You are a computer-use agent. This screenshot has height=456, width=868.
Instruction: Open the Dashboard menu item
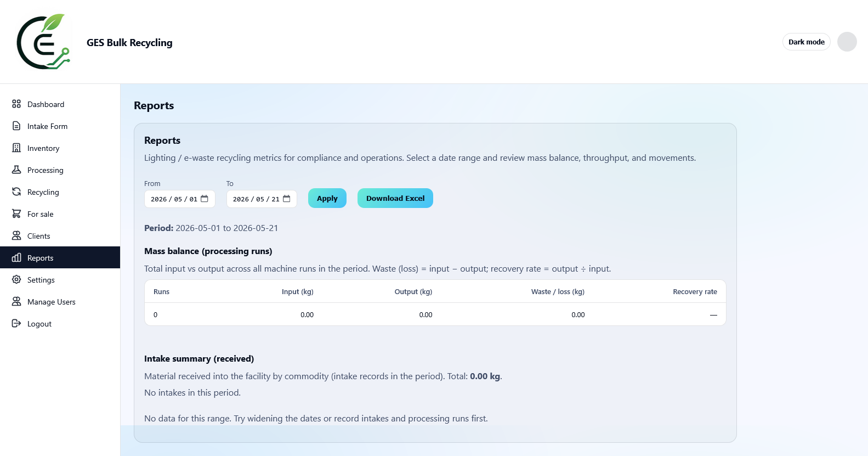click(60, 104)
